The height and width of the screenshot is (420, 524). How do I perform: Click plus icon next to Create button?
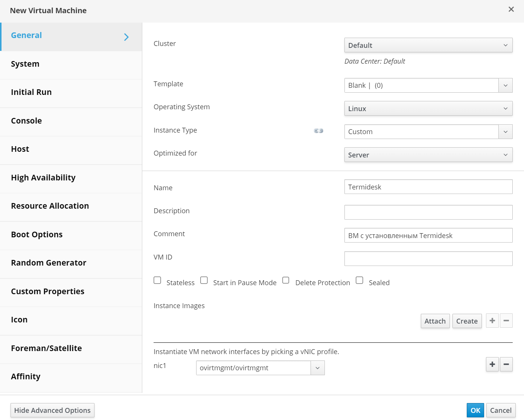pyautogui.click(x=492, y=321)
